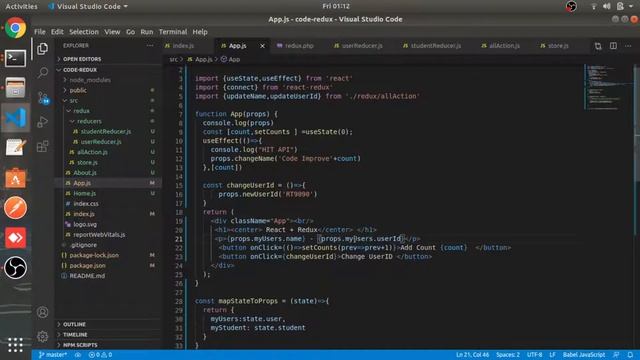640x360 pixels.
Task: Click the code minimap preview
Action: (608, 87)
